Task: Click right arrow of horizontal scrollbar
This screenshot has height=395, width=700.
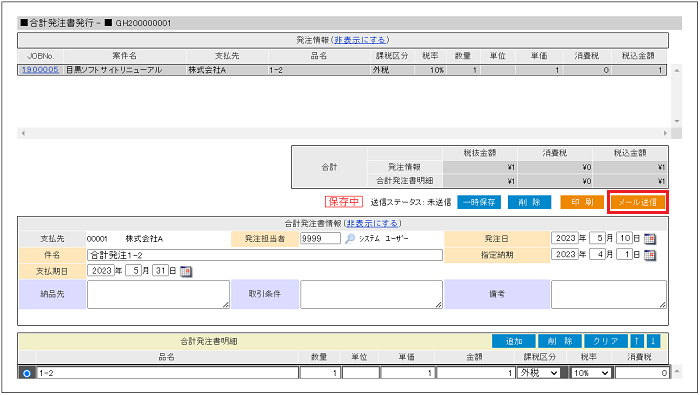Action: pos(665,133)
